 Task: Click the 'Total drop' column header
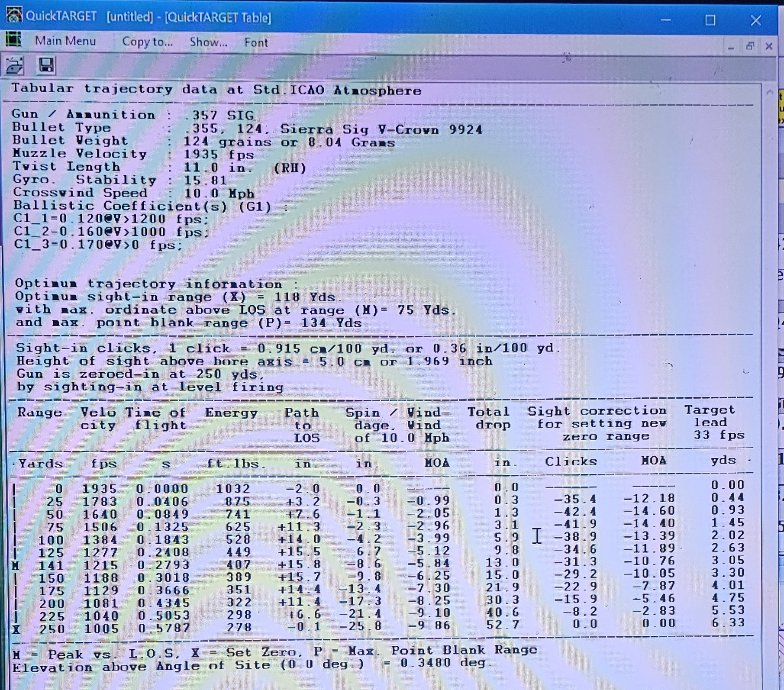[x=488, y=418]
